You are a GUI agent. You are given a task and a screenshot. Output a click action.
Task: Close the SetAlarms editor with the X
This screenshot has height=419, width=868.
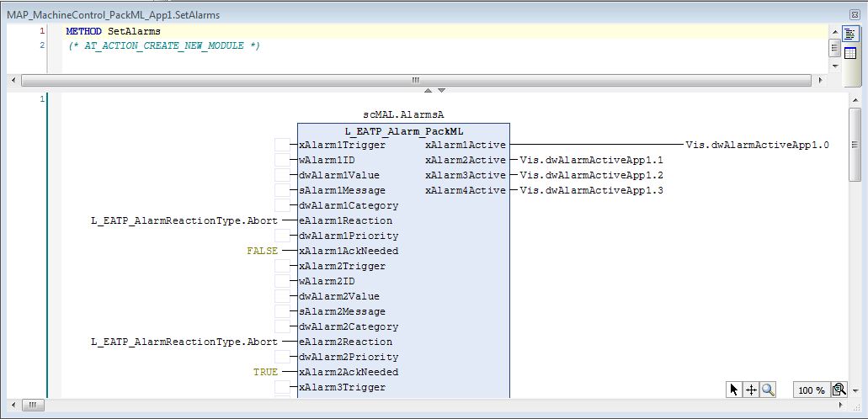tap(855, 15)
